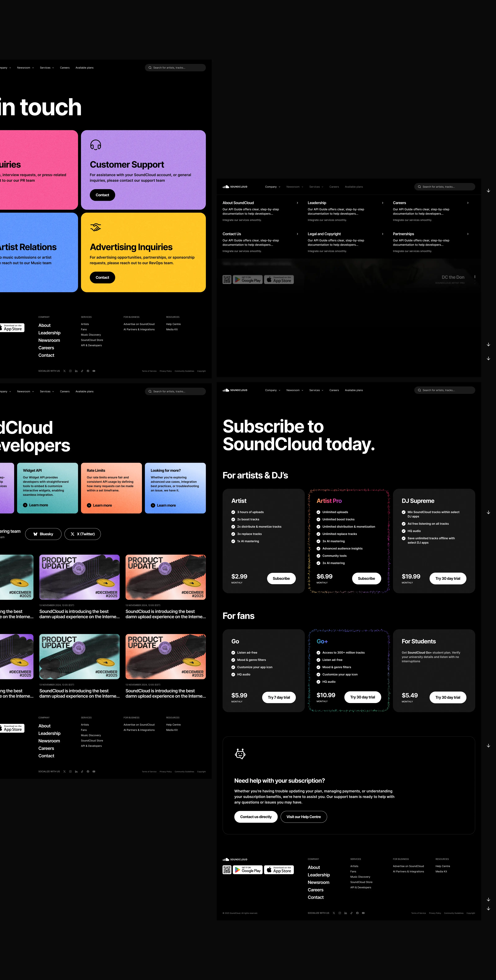
Task: Open Leadership arrow in mega-menu
Action: [383, 203]
